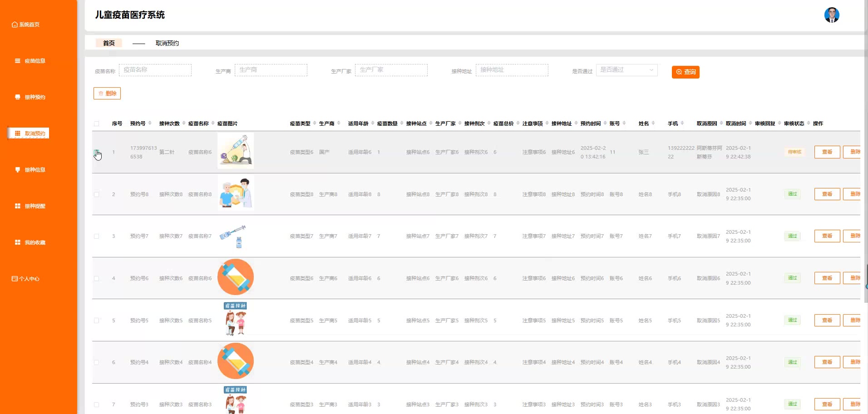Screen dimensions: 868x414
Task: Click the 疫苗名称 search input field
Action: tap(155, 70)
